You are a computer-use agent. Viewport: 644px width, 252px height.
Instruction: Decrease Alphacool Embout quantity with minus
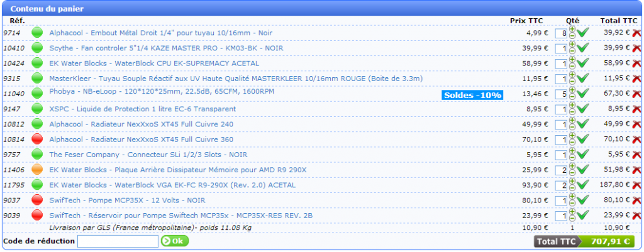(572, 36)
